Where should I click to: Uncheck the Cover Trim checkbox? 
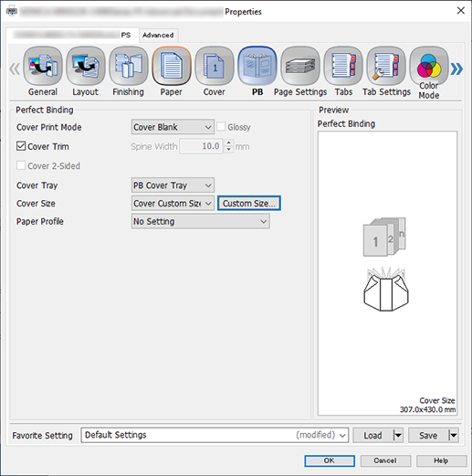[x=21, y=146]
